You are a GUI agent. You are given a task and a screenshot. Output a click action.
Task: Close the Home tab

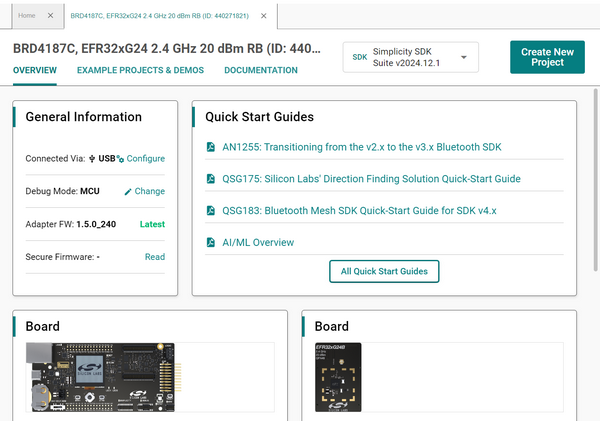point(51,16)
